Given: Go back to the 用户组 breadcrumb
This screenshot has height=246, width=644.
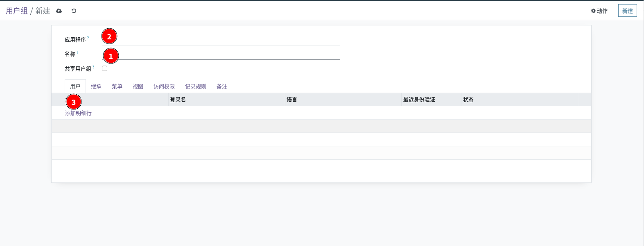Looking at the screenshot, I should click(17, 11).
